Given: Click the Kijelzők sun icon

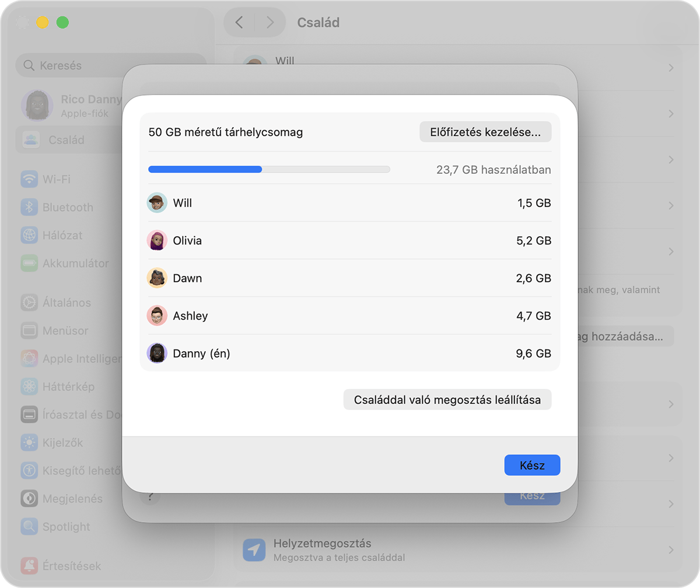Looking at the screenshot, I should [29, 443].
